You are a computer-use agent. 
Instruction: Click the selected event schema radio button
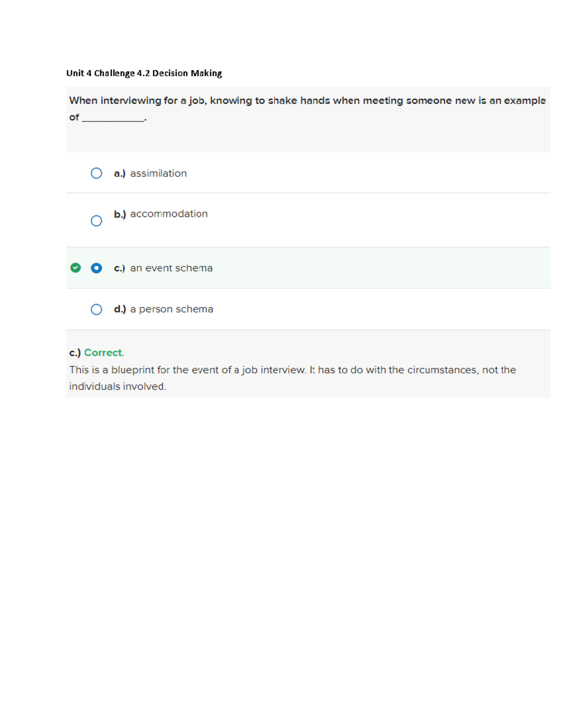[x=96, y=268]
